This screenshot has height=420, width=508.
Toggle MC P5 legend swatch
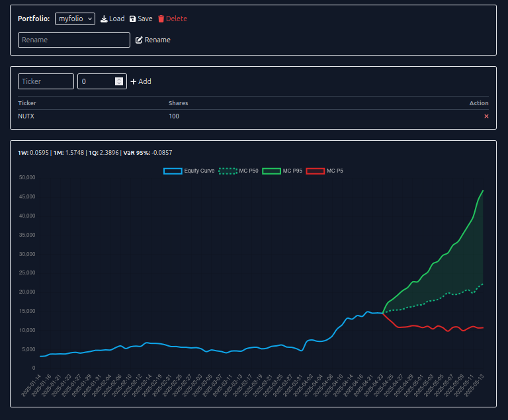(x=316, y=171)
